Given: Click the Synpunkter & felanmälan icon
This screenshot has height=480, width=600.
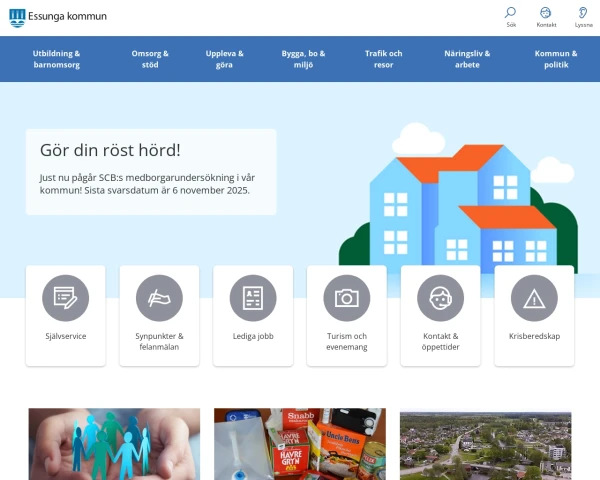Looking at the screenshot, I should (159, 298).
